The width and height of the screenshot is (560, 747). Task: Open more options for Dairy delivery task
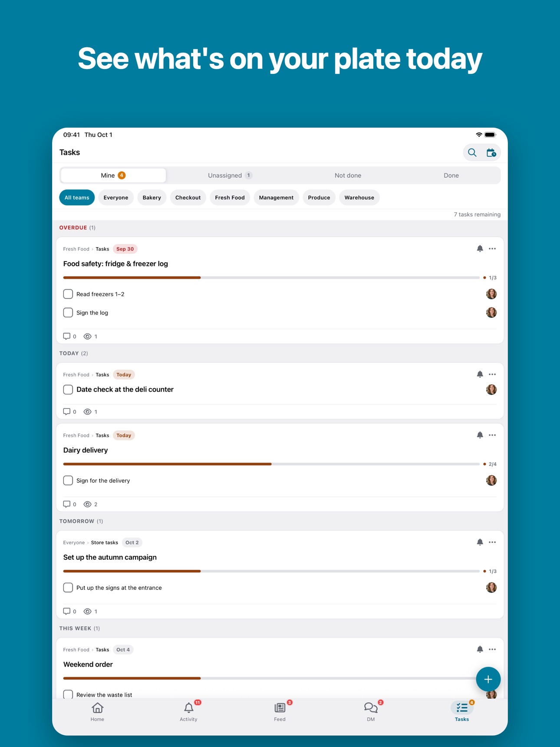point(492,435)
